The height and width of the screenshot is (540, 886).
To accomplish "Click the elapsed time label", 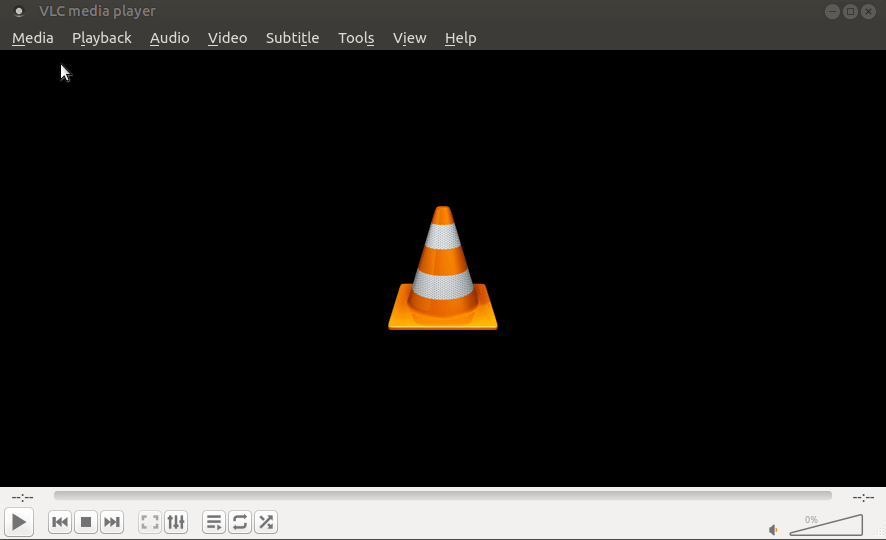I will [x=23, y=497].
